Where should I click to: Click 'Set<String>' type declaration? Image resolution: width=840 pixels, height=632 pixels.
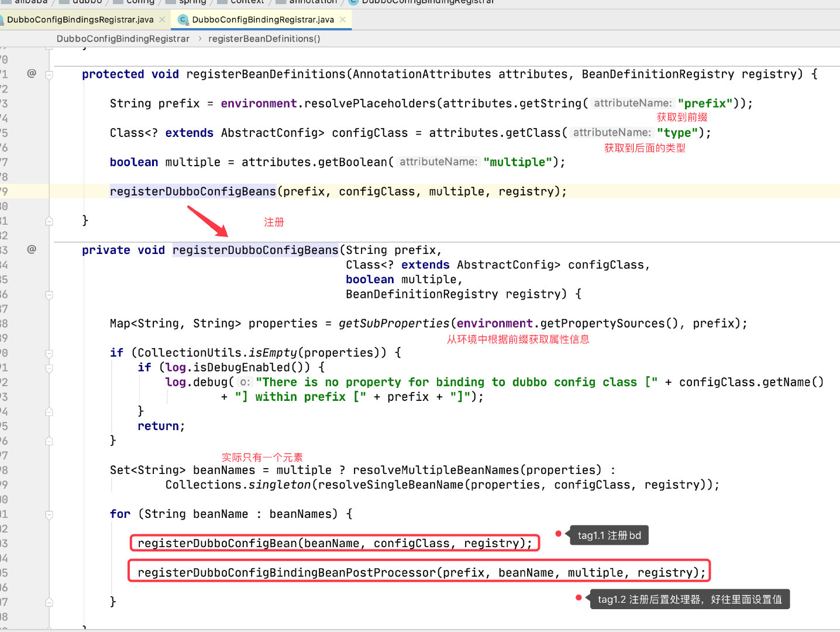147,470
